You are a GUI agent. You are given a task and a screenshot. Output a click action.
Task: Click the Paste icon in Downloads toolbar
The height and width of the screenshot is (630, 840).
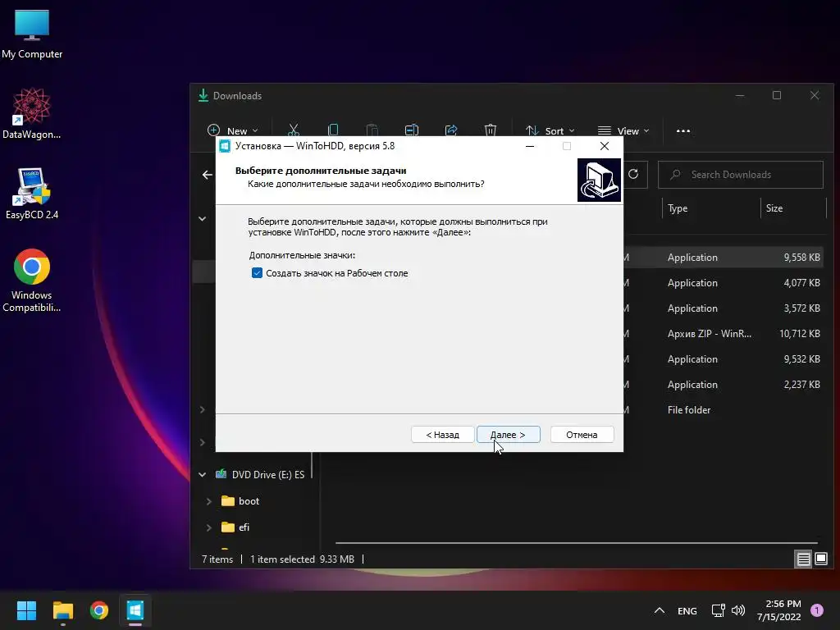click(x=372, y=130)
